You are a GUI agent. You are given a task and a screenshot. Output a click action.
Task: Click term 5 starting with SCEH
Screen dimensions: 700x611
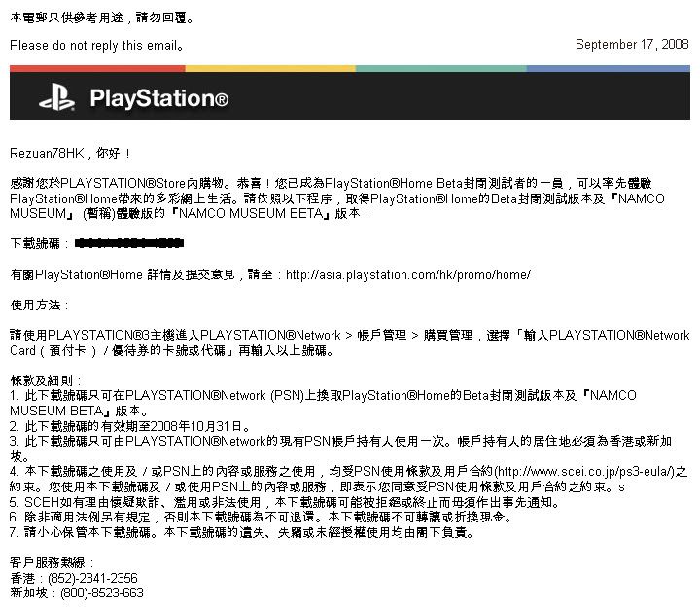[x=284, y=502]
